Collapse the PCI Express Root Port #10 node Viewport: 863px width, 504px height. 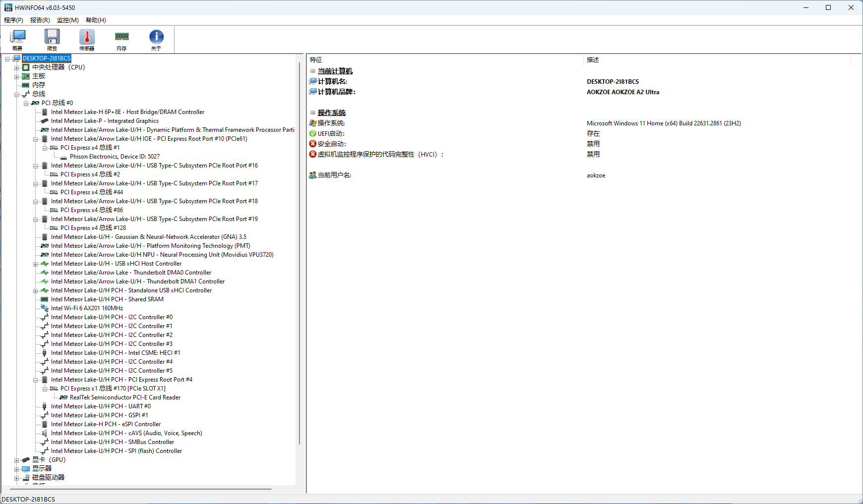pyautogui.click(x=36, y=139)
